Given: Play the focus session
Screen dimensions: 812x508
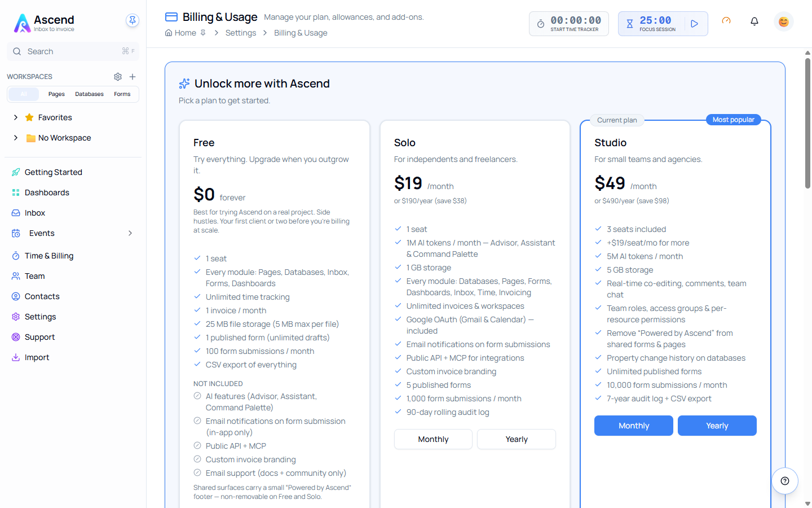Looking at the screenshot, I should pos(695,24).
